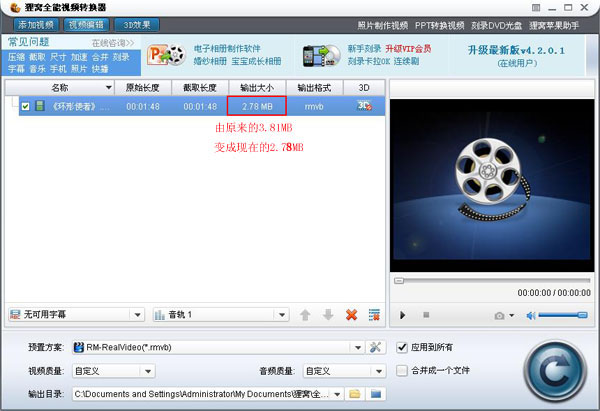Image resolution: width=600 pixels, height=411 pixels.
Task: Open the snapshot options dropdown arrow
Action: [512, 316]
